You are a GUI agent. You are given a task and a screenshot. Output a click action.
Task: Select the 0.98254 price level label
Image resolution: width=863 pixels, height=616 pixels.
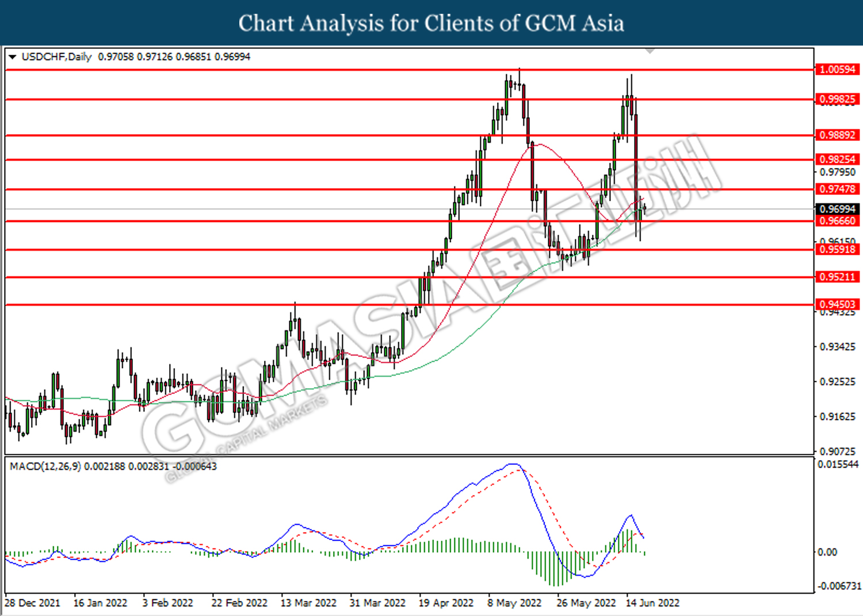pos(837,159)
